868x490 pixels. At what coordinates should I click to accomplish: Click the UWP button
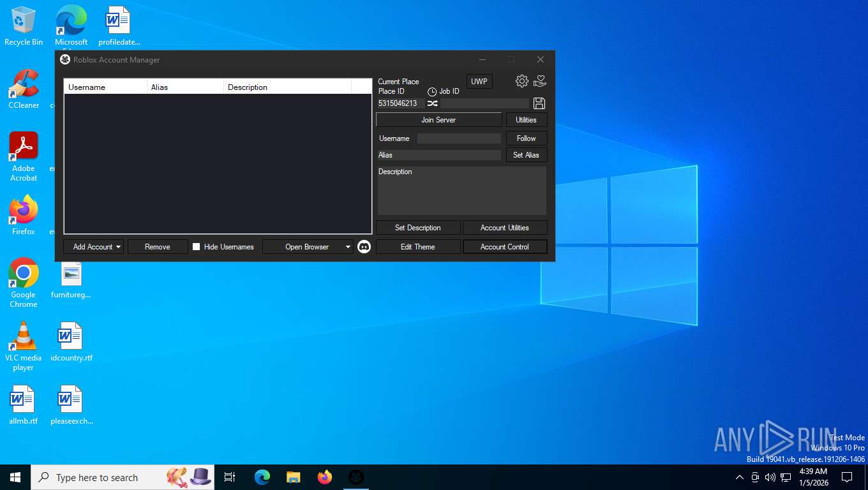coord(479,82)
